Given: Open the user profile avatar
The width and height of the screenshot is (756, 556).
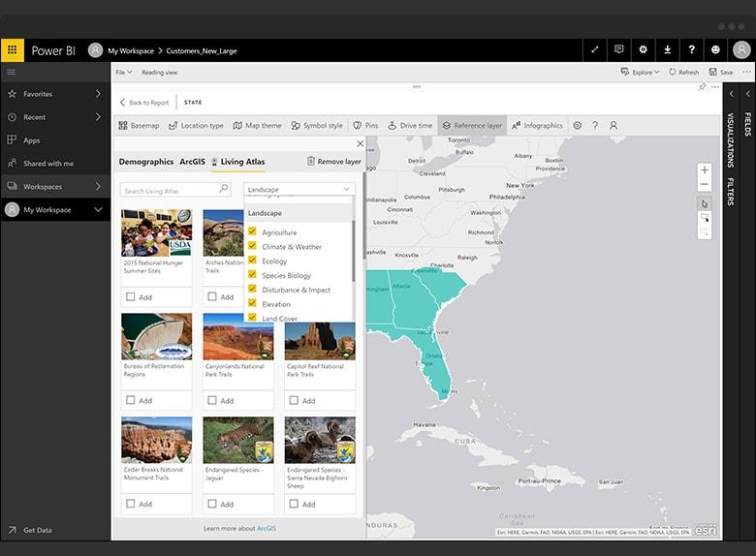Looking at the screenshot, I should (741, 49).
